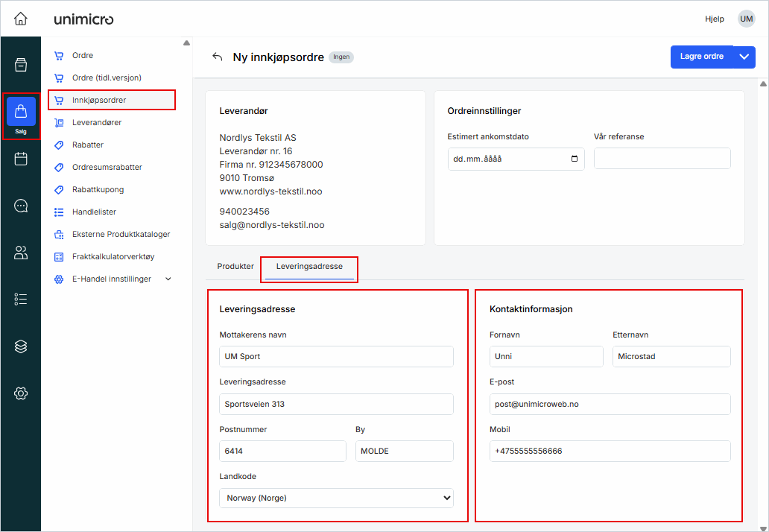Image resolution: width=769 pixels, height=532 pixels.
Task: Open the chat bubble icon in sidebar
Action: coord(21,206)
